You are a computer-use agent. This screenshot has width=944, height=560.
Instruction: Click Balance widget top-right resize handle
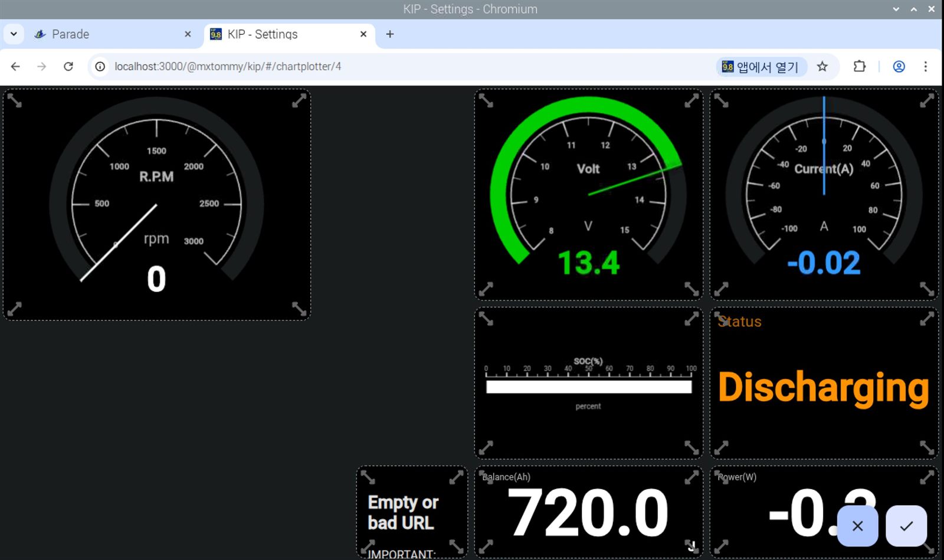point(691,477)
